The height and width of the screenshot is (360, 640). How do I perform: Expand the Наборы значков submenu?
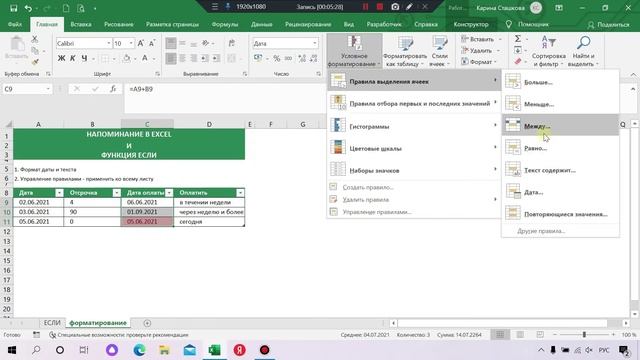(414, 170)
